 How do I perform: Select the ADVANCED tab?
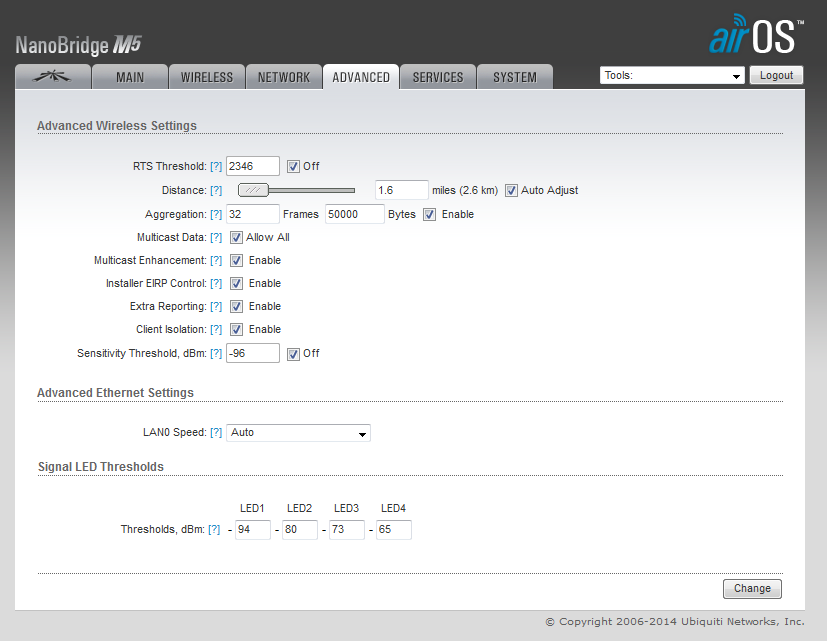(x=361, y=77)
